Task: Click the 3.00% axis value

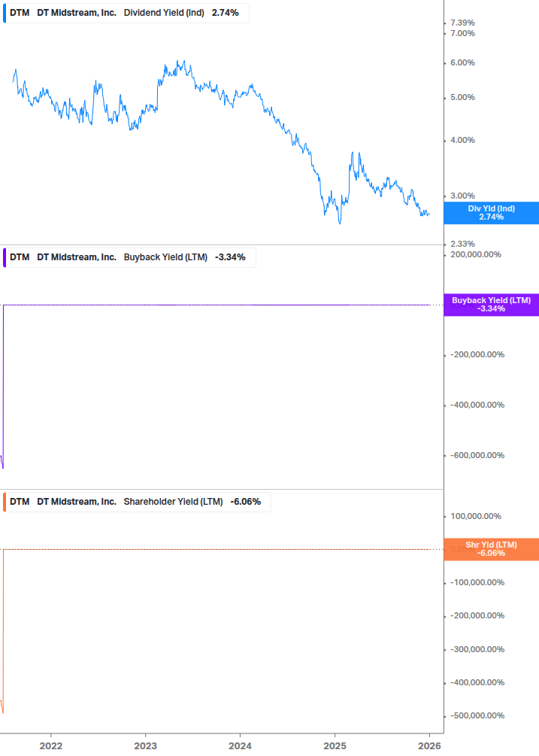Action: click(x=462, y=196)
